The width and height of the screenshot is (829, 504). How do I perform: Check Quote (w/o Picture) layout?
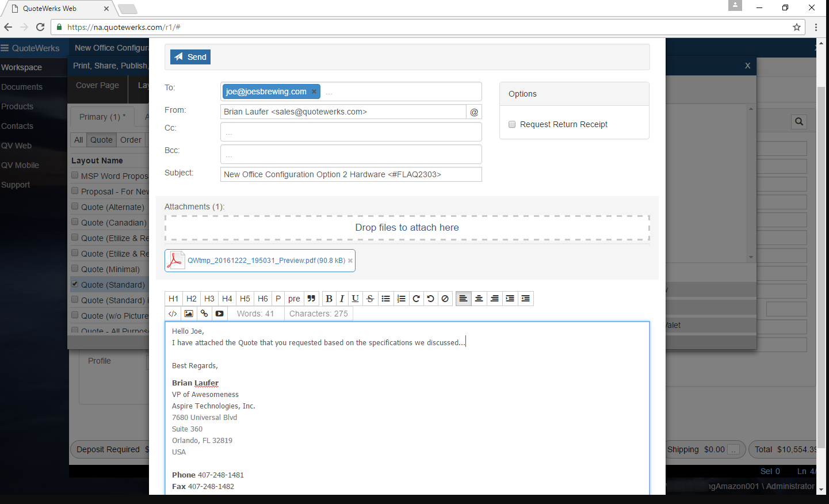pos(75,315)
